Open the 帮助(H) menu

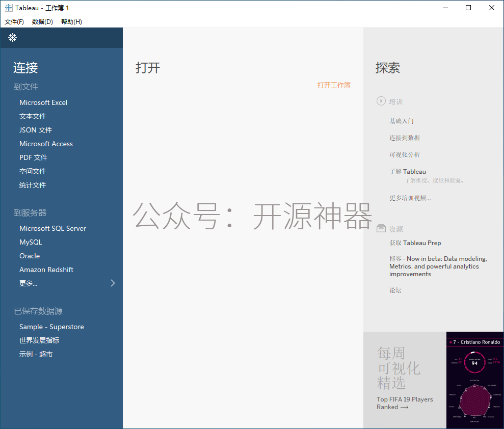tap(71, 21)
